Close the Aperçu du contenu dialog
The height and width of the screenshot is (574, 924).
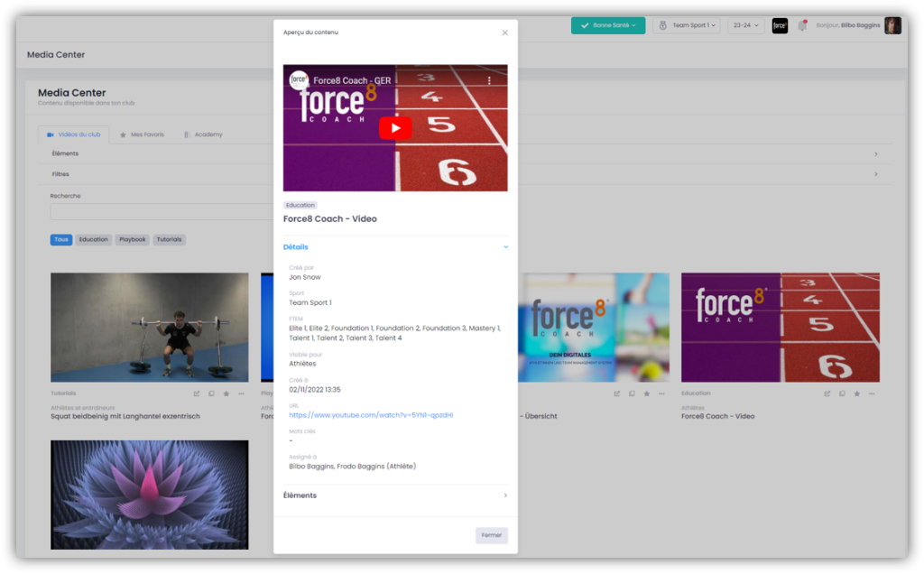(x=504, y=32)
